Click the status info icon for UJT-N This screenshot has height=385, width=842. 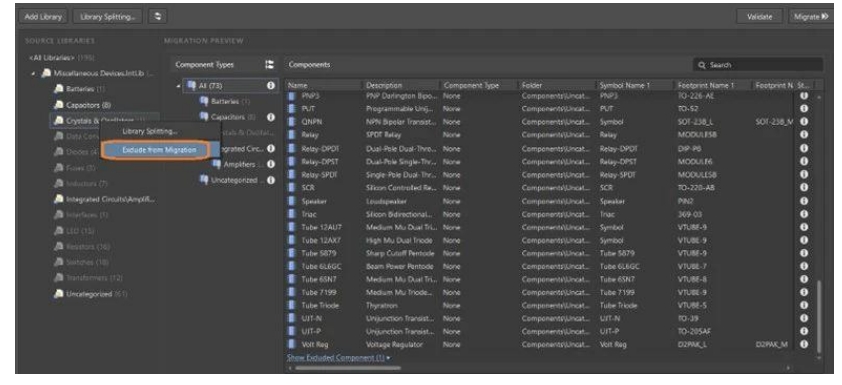pyautogui.click(x=804, y=318)
